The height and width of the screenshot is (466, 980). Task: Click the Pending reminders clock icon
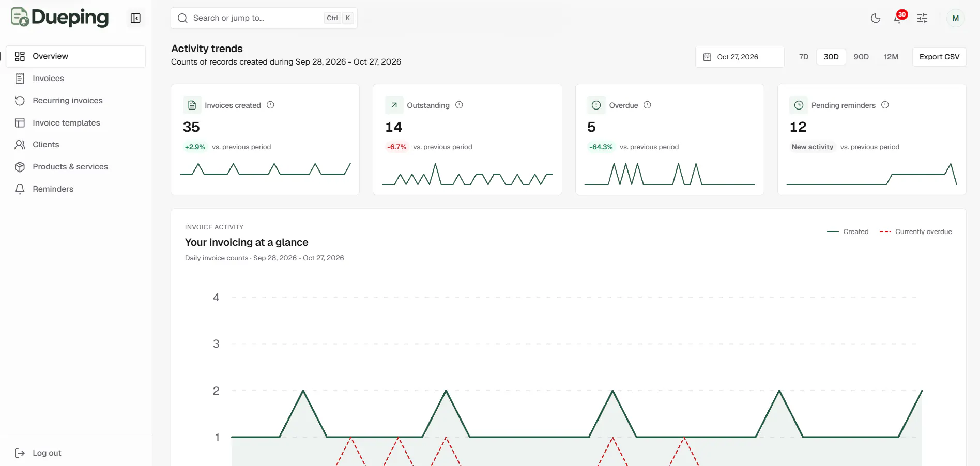799,105
